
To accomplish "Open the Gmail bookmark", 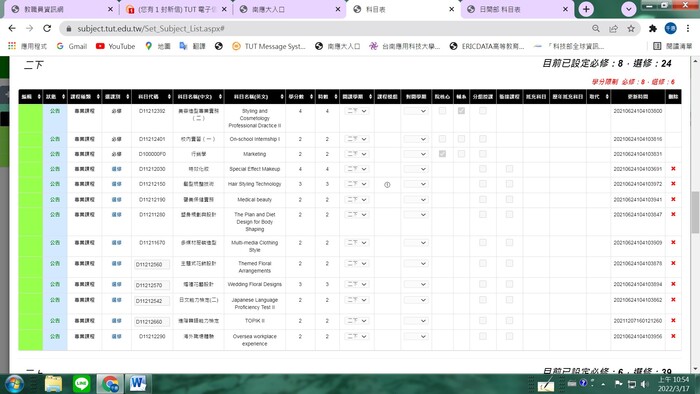I will [x=72, y=46].
